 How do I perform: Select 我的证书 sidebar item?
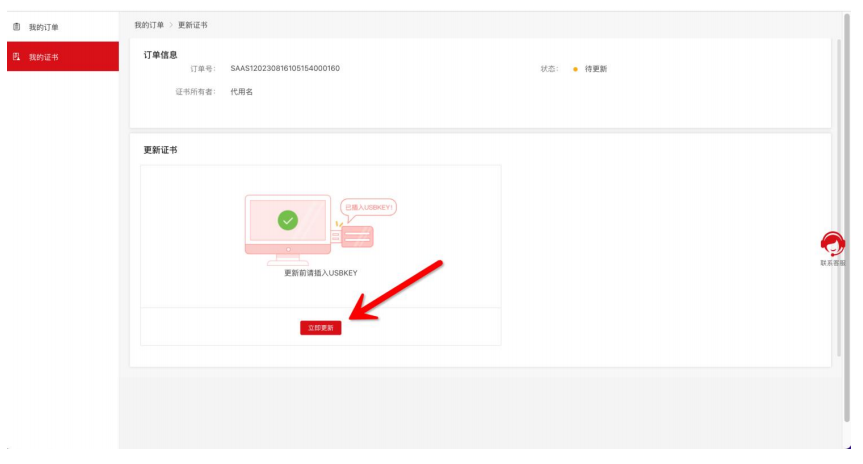coord(43,57)
